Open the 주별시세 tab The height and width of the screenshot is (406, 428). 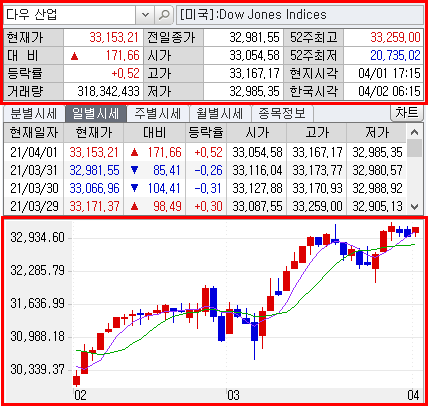pos(157,114)
